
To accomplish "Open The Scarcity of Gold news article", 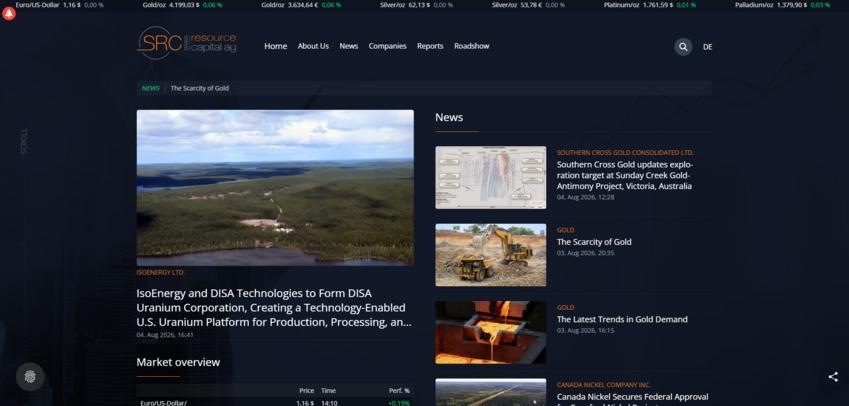I will coord(594,242).
